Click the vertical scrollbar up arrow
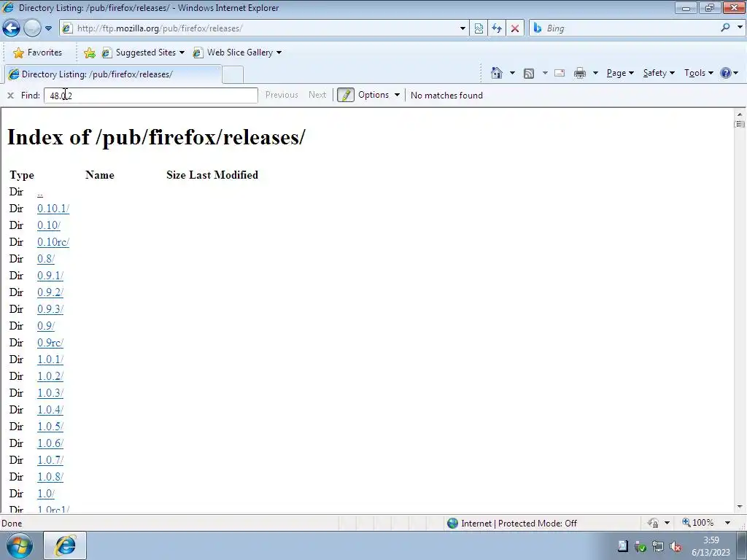 (740, 114)
